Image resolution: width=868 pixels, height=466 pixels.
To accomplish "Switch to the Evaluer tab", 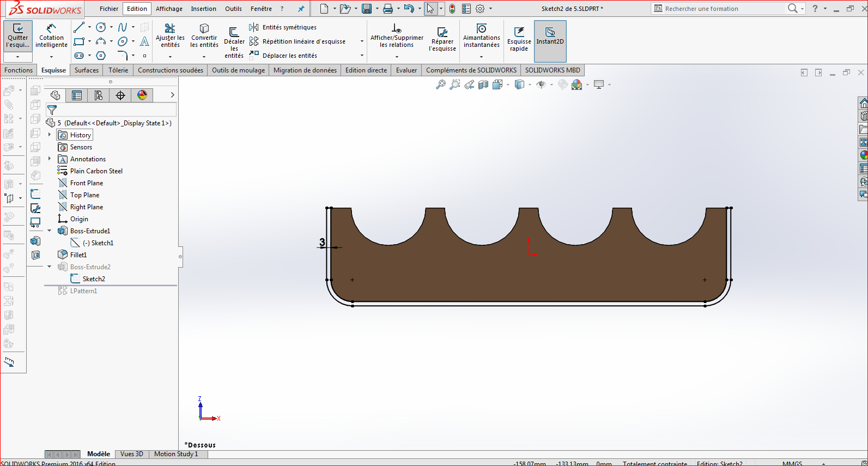I will pyautogui.click(x=406, y=70).
